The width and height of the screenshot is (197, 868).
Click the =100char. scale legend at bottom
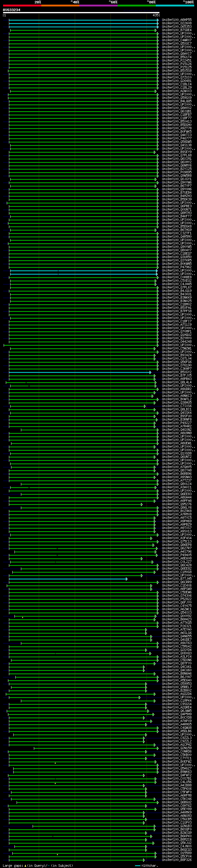tap(147, 865)
